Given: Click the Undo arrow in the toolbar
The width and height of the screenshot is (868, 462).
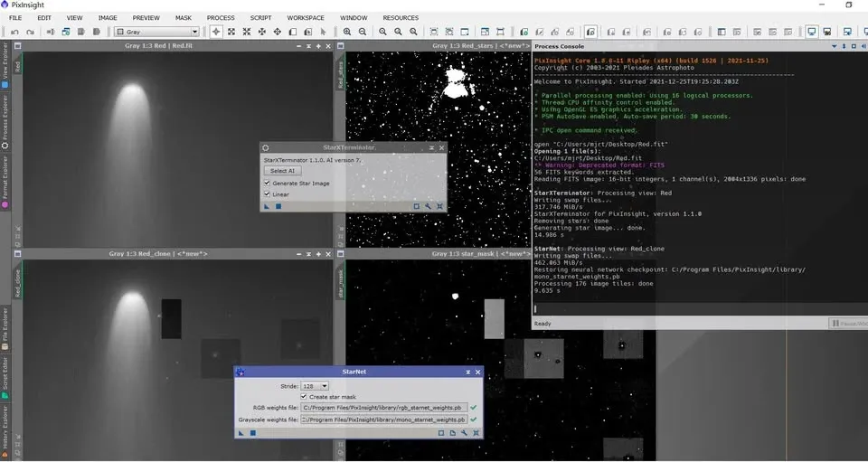Looking at the screenshot, I should 15,32.
